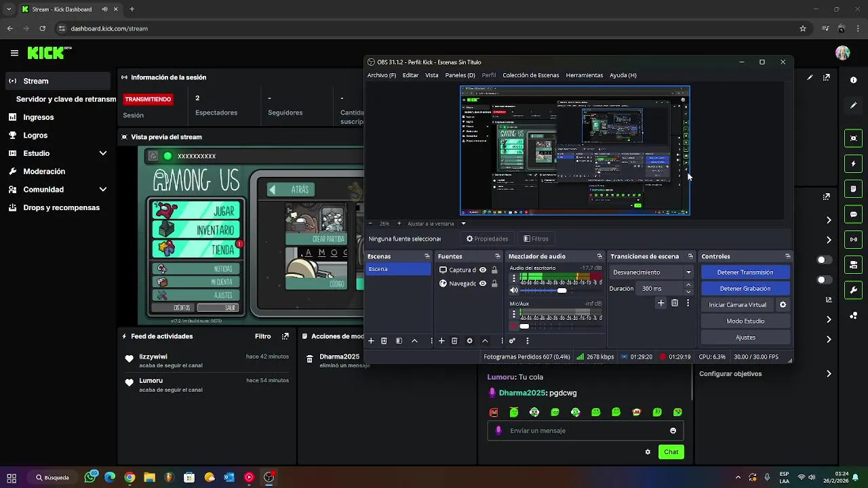This screenshot has height=488, width=868.
Task: Switch the lower toggle on Kick right panel
Action: click(x=825, y=280)
